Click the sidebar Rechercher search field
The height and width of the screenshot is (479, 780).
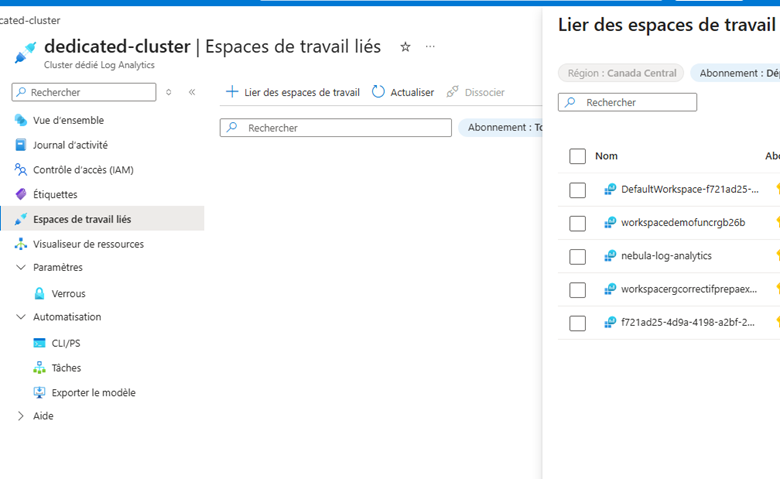90,92
